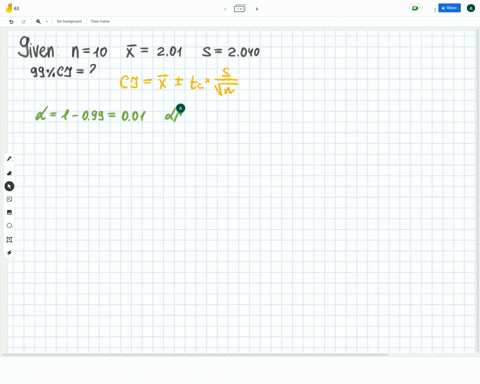Select the Pen drawing tool
The image size is (480, 384).
(9, 159)
